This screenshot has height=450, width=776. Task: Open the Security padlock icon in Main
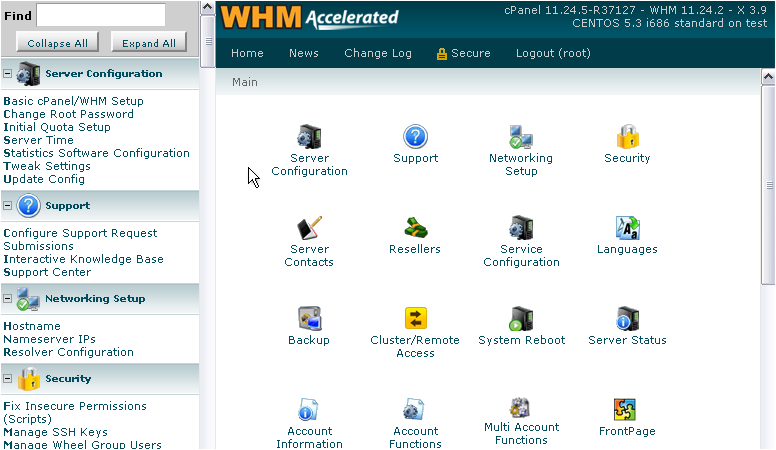click(x=628, y=137)
